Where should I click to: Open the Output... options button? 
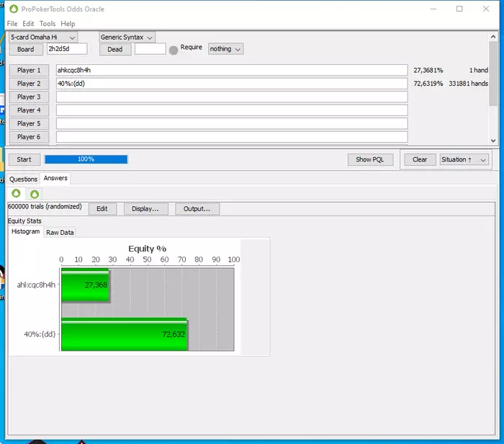pos(197,209)
